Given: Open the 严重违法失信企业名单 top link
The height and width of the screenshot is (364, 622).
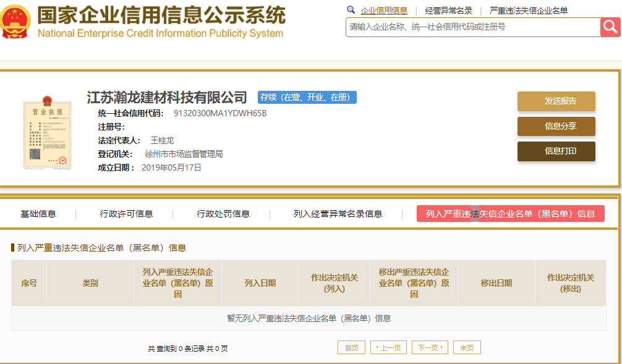Looking at the screenshot, I should pos(529,11).
